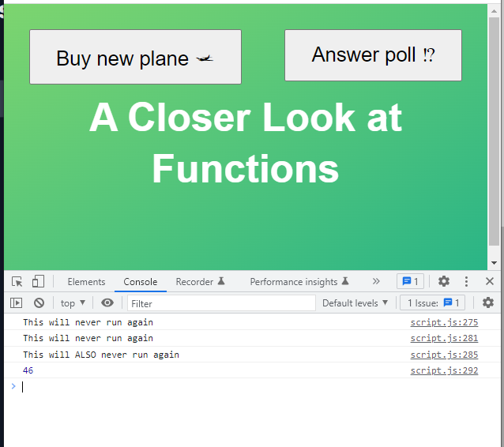Screen dimensions: 504x447
Task: Expand the top JavaScript context dropdown
Action: [x=73, y=303]
